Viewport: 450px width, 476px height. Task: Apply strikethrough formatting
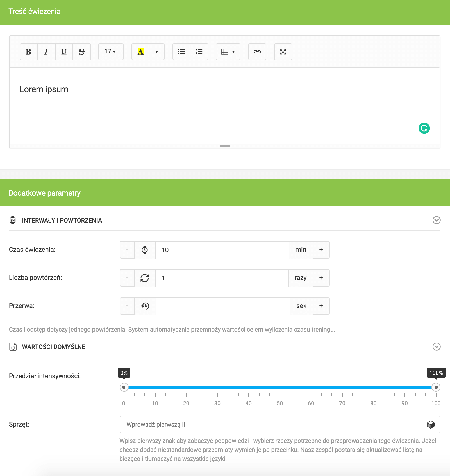click(82, 52)
